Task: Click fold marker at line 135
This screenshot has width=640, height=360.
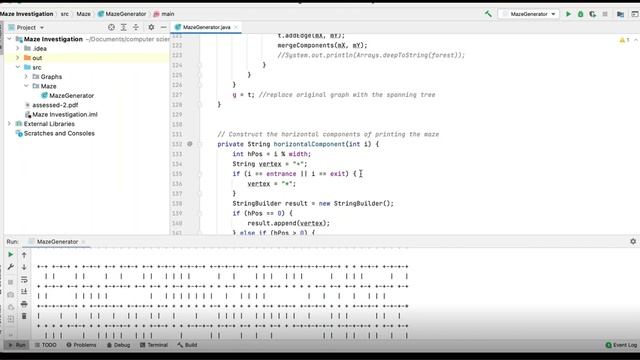Action: click(200, 174)
